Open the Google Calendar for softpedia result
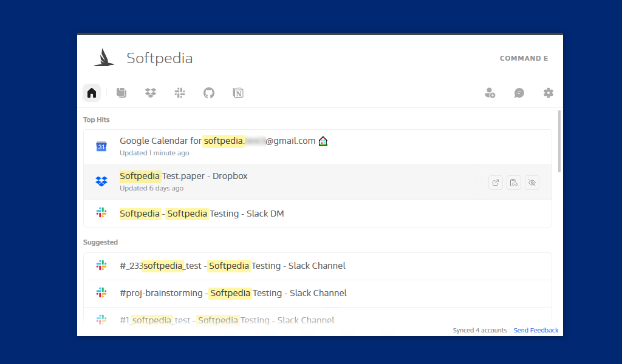This screenshot has height=364, width=622. click(x=317, y=147)
